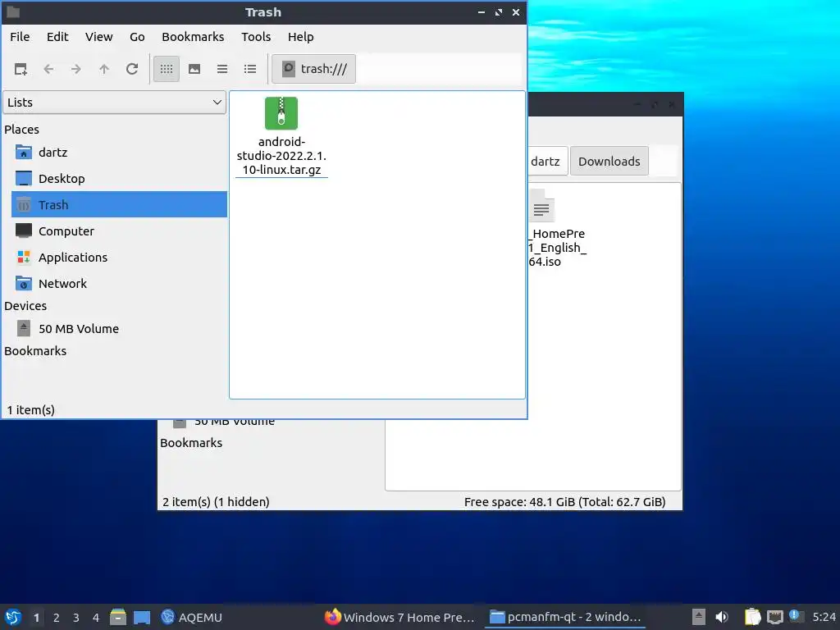This screenshot has height=630, width=840.
Task: Select Desktop in the Places list
Action: click(x=119, y=178)
